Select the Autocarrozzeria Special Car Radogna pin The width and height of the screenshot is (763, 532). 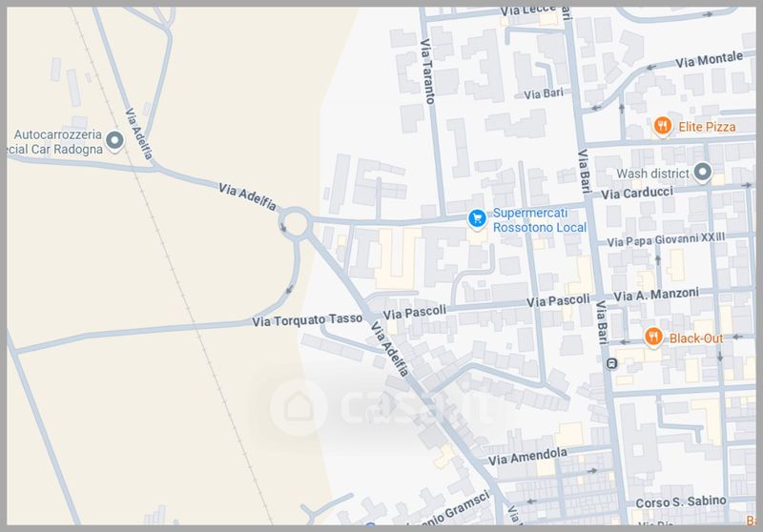pyautogui.click(x=114, y=141)
